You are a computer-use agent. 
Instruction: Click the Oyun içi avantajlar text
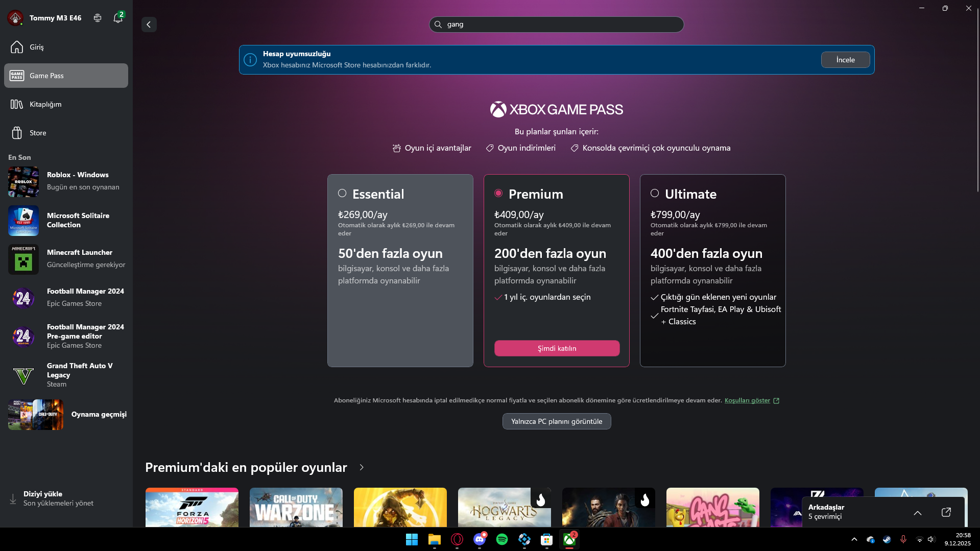[438, 148]
